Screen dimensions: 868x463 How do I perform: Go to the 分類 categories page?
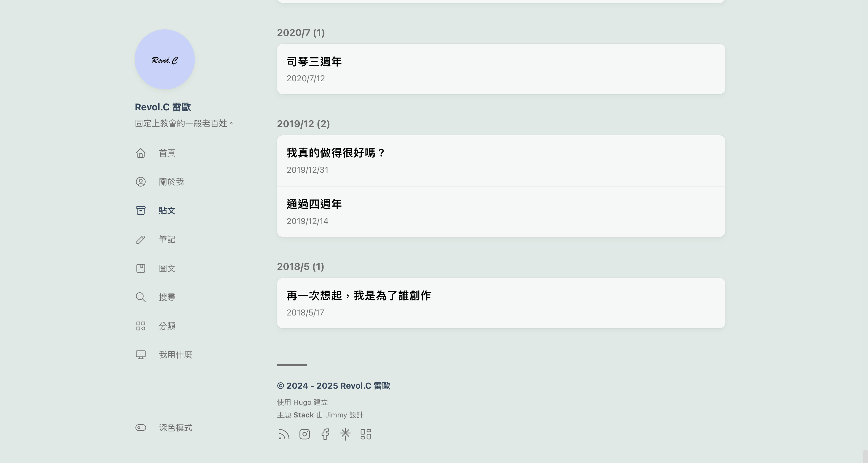point(167,326)
